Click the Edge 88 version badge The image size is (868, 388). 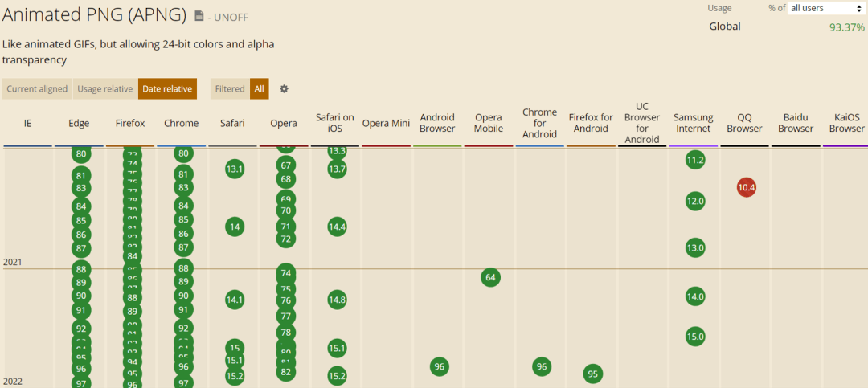(80, 270)
